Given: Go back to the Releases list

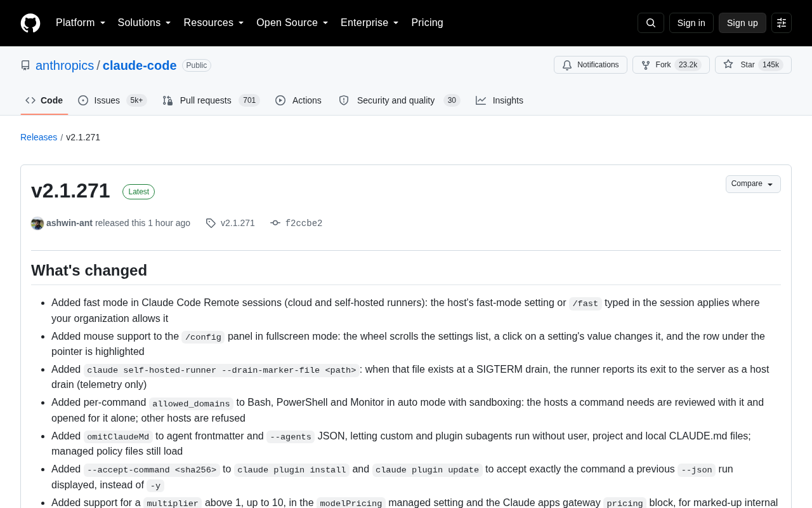Looking at the screenshot, I should coord(39,137).
